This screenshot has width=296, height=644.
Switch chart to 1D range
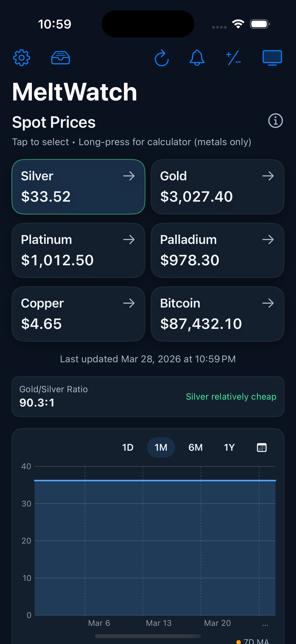[x=128, y=448]
